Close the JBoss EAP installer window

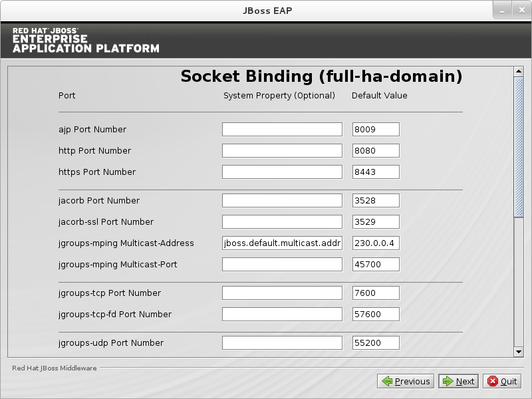(x=520, y=10)
